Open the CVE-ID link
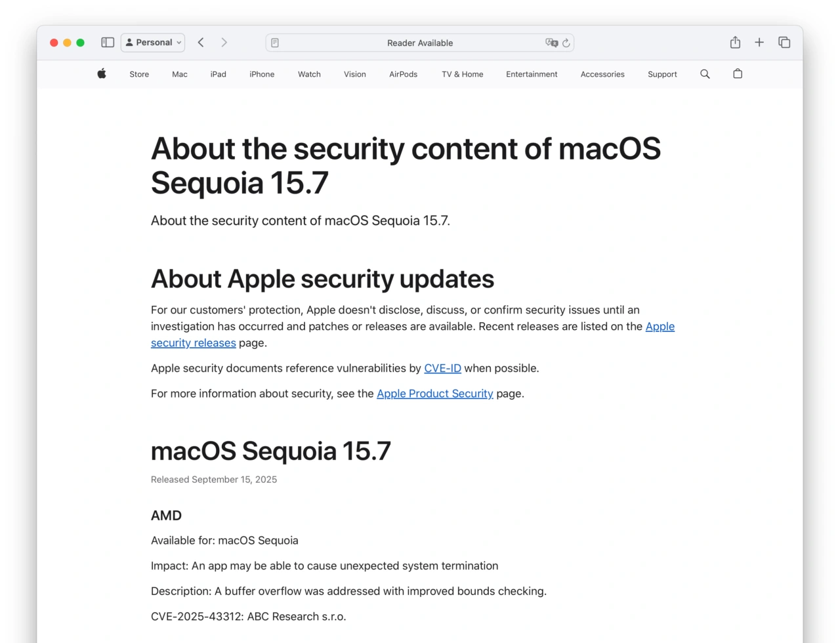Viewport: 840px width, 643px height. tap(442, 368)
